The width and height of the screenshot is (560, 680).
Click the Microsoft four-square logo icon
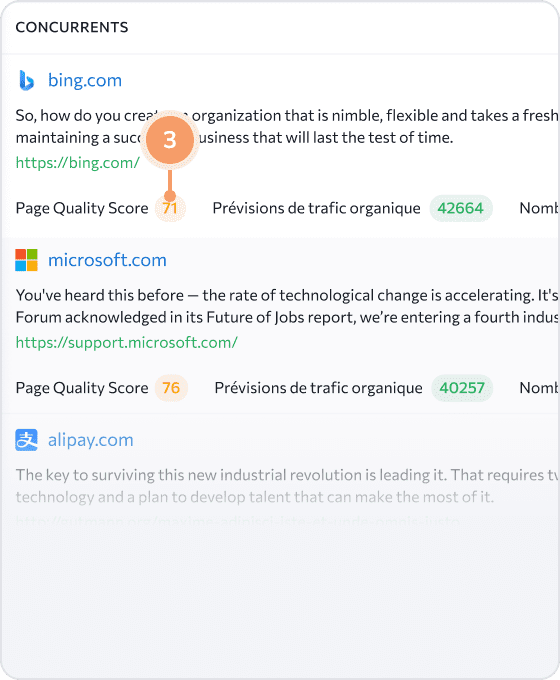point(26,260)
